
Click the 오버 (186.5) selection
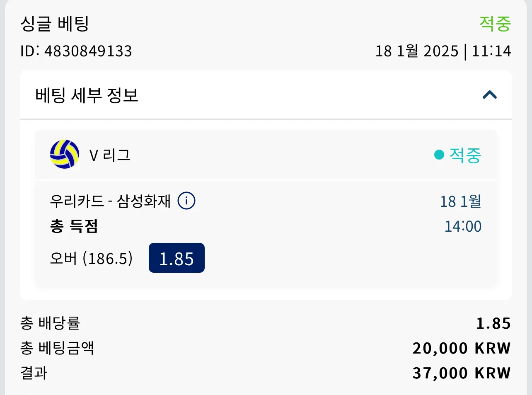pyautogui.click(x=91, y=258)
